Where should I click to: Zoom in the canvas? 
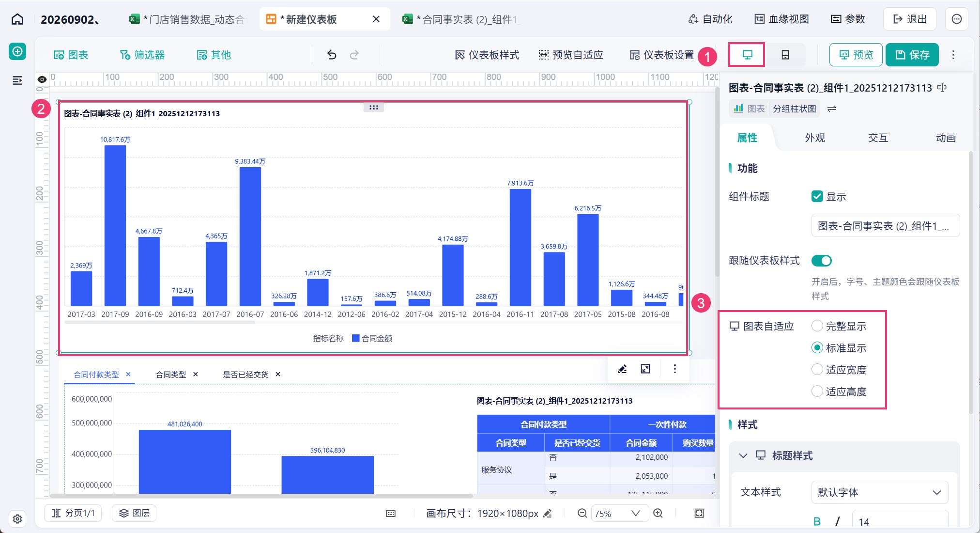658,513
